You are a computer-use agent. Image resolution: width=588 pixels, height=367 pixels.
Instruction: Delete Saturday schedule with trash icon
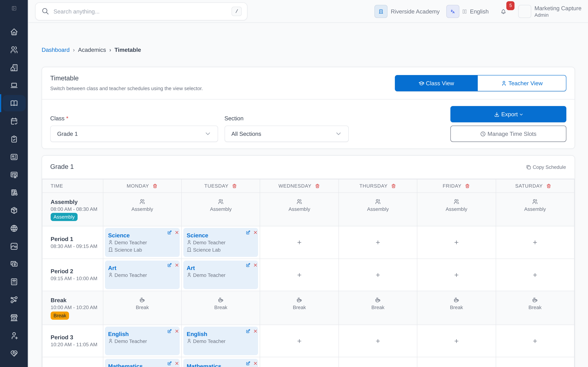point(549,186)
